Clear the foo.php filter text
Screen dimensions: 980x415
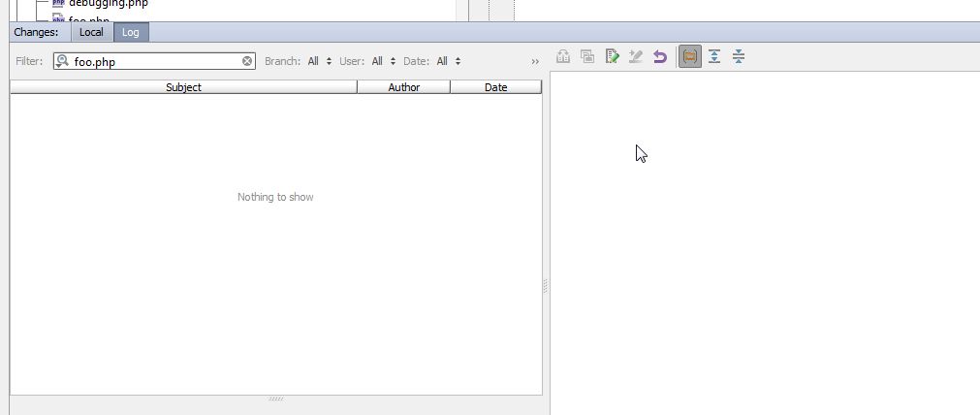coord(247,61)
